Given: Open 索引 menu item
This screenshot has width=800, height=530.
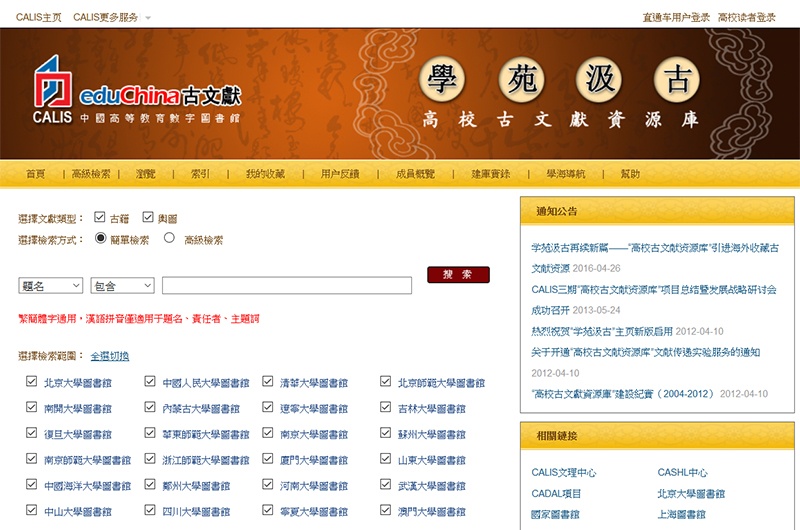Looking at the screenshot, I should [x=200, y=174].
